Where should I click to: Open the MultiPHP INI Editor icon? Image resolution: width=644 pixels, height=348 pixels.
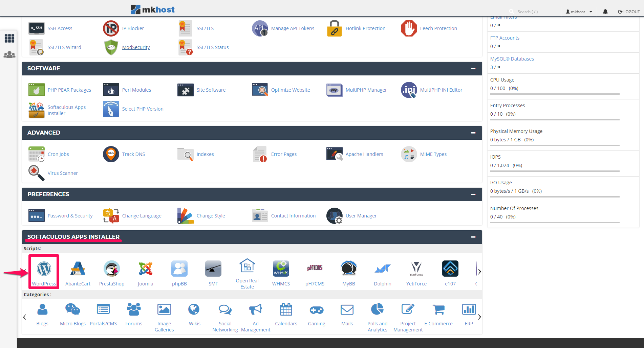coord(409,90)
